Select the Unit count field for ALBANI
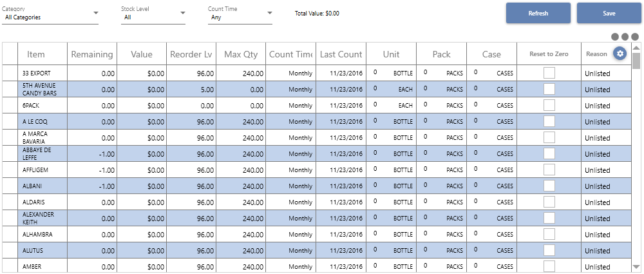Viewport: 644px width, 274px height. pyautogui.click(x=381, y=186)
